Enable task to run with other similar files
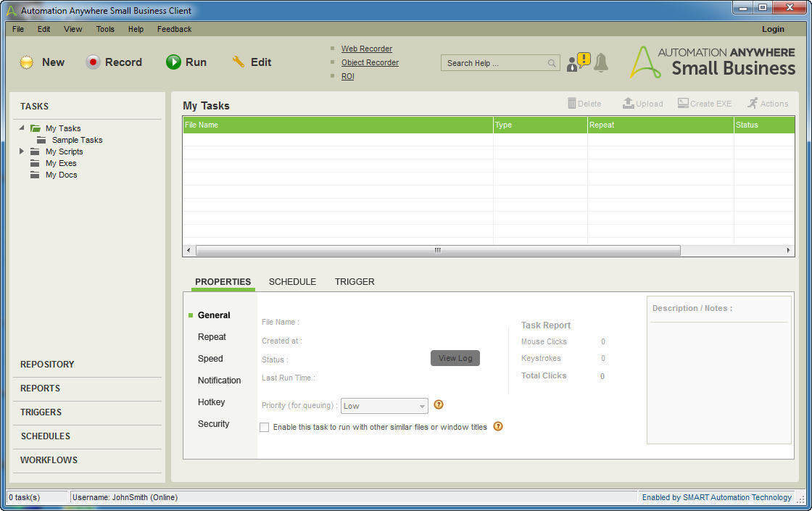Image resolution: width=812 pixels, height=511 pixels. tap(265, 427)
